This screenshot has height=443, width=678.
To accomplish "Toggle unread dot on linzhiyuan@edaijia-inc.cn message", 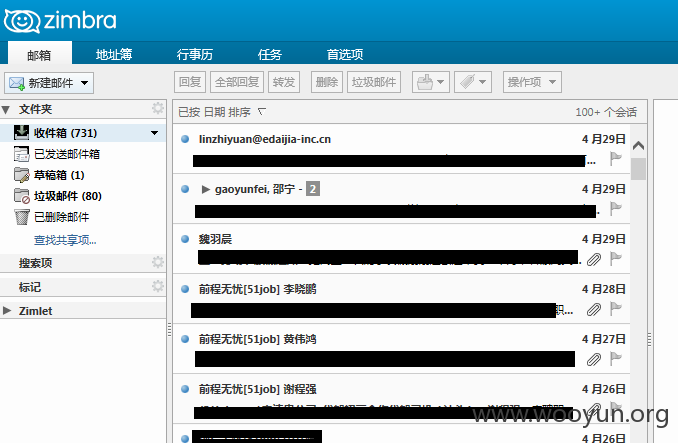I will (185, 139).
